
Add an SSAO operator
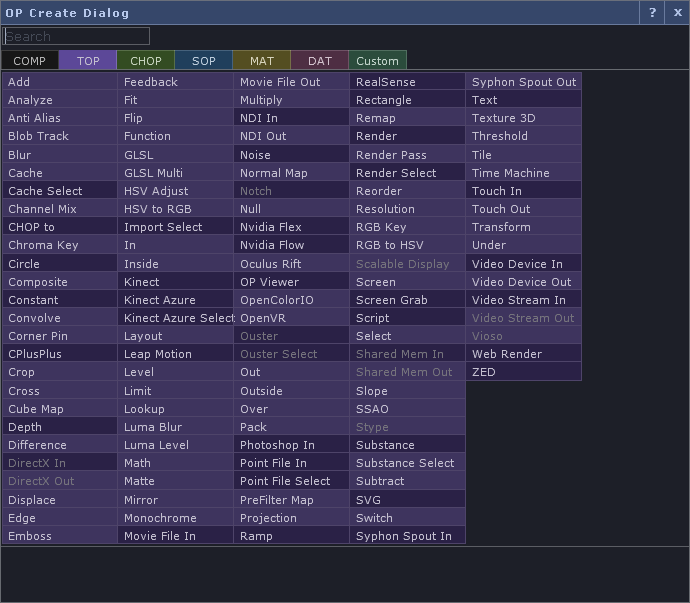tap(407, 409)
